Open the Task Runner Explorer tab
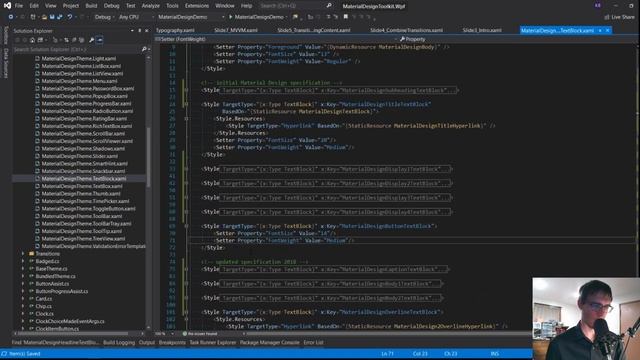 [213, 343]
